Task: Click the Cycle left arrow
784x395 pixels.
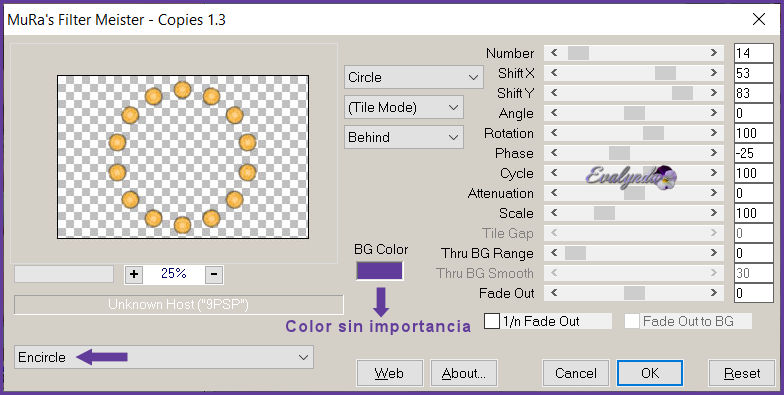Action: click(554, 173)
